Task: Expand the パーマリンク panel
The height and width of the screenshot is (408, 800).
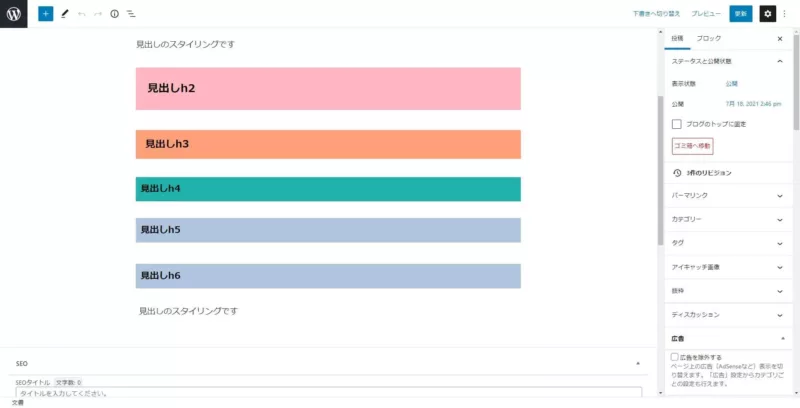Action: pos(728,196)
